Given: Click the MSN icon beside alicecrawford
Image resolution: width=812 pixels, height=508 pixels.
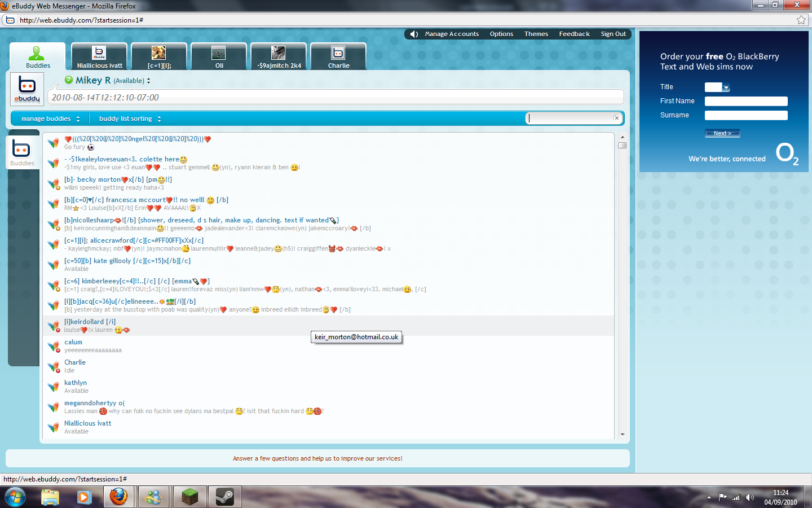Looking at the screenshot, I should [54, 244].
